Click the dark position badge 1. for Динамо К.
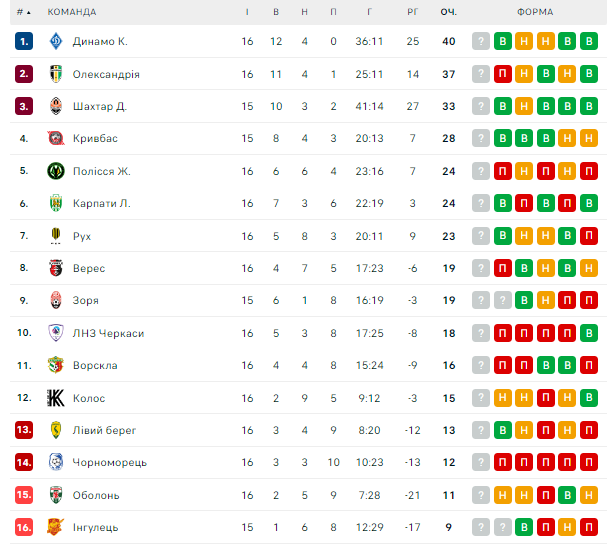The image size is (611, 549). coord(24,42)
